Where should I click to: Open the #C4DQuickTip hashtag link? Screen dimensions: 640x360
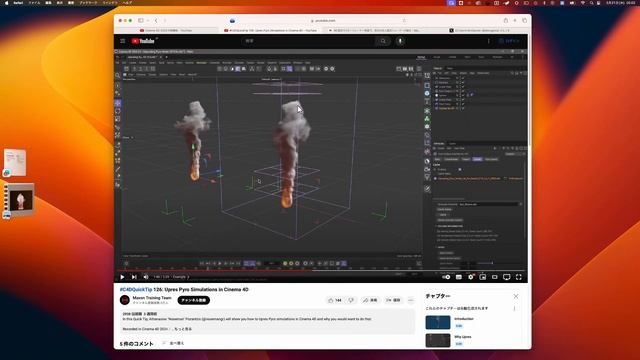tap(136, 289)
